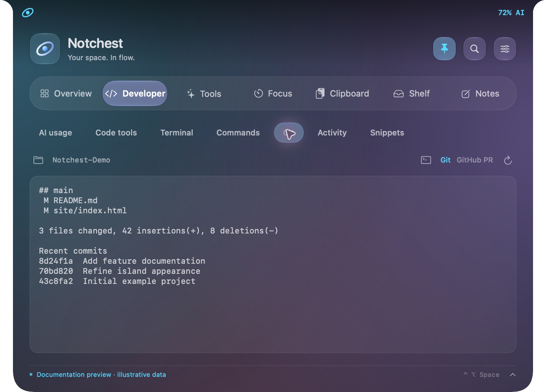Click commit 8d24f1a Add feature documentation

[x=122, y=261]
